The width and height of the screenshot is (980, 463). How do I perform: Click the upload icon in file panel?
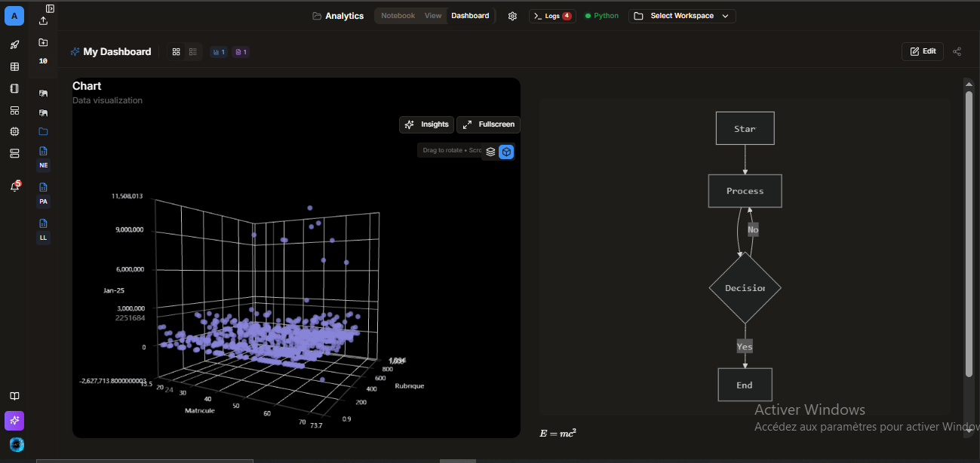[x=43, y=21]
